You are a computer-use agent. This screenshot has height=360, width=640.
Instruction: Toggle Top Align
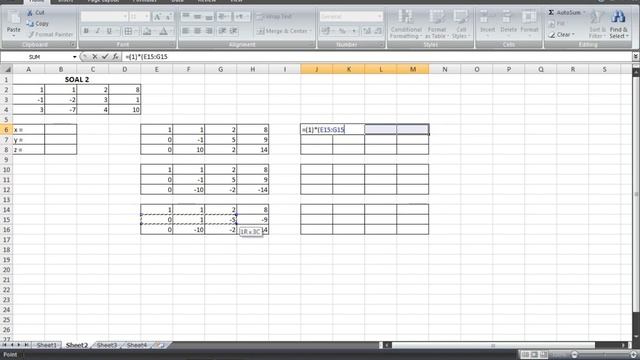point(186,17)
